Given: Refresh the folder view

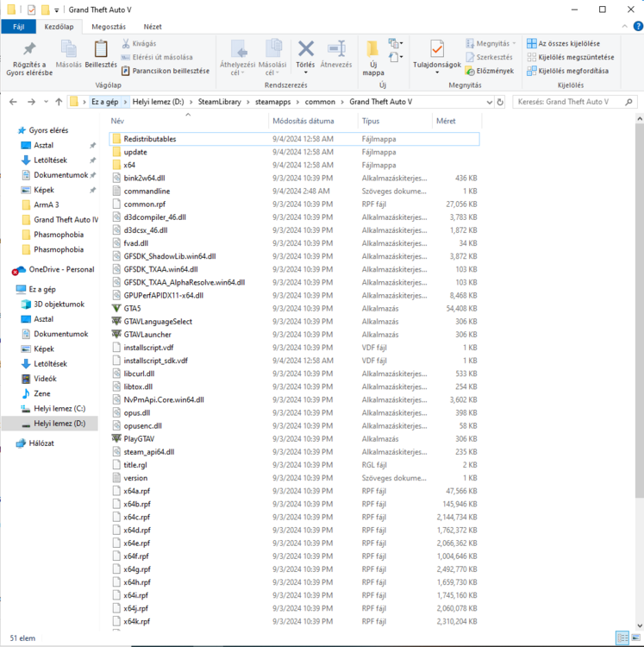Looking at the screenshot, I should [500, 102].
